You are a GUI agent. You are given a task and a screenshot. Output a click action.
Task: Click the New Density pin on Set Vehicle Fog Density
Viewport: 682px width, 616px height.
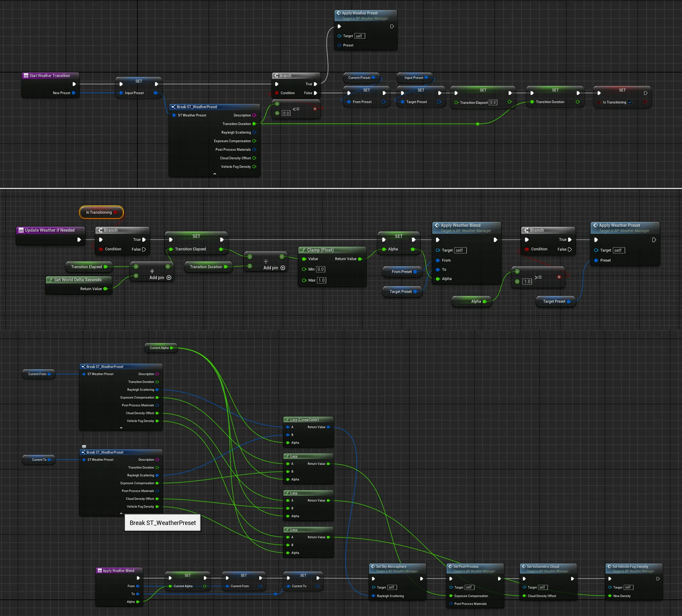coord(610,596)
